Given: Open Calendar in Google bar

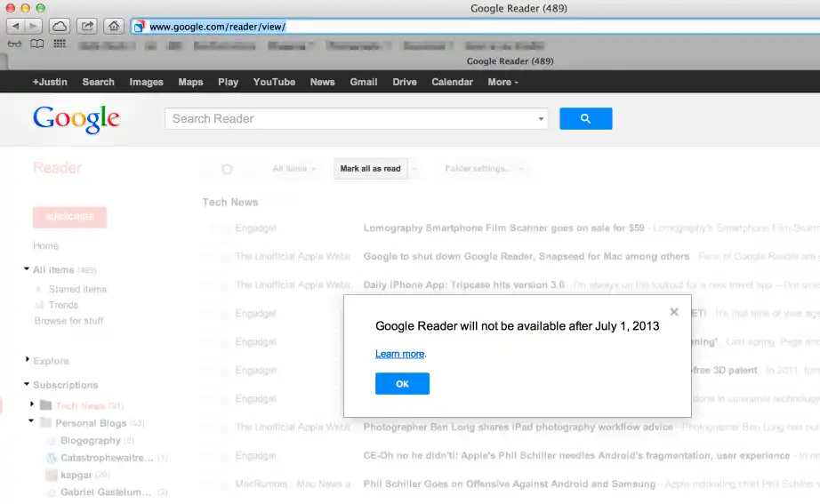Looking at the screenshot, I should pos(452,82).
